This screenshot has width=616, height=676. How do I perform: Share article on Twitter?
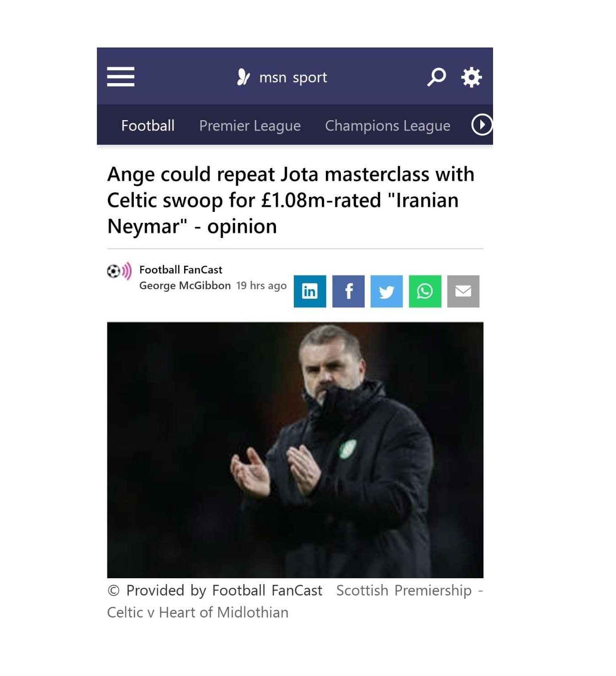coord(387,291)
